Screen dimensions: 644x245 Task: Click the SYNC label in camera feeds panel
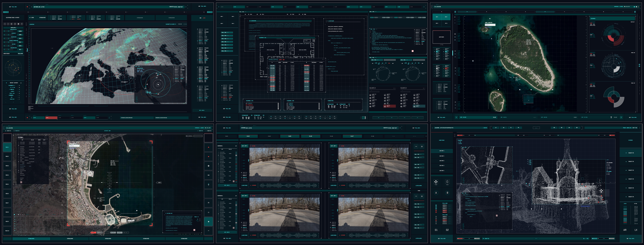(x=419, y=191)
